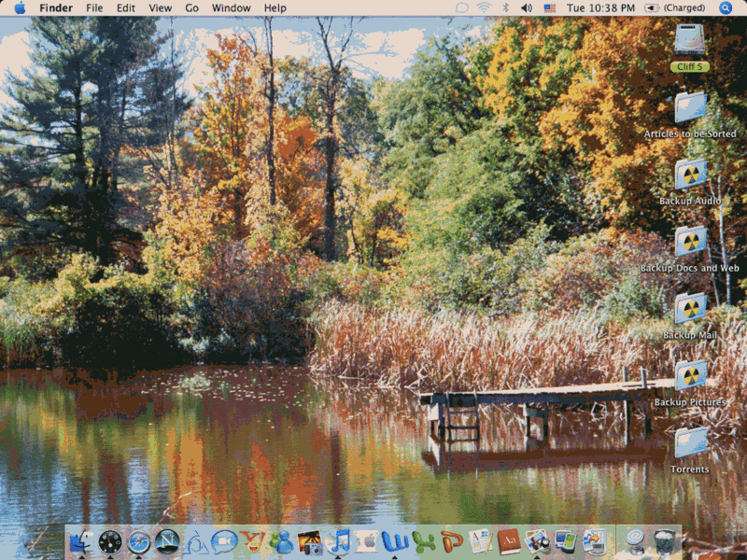The width and height of the screenshot is (747, 560).
Task: Launch Netscape Navigator from the Dock
Action: (x=167, y=541)
